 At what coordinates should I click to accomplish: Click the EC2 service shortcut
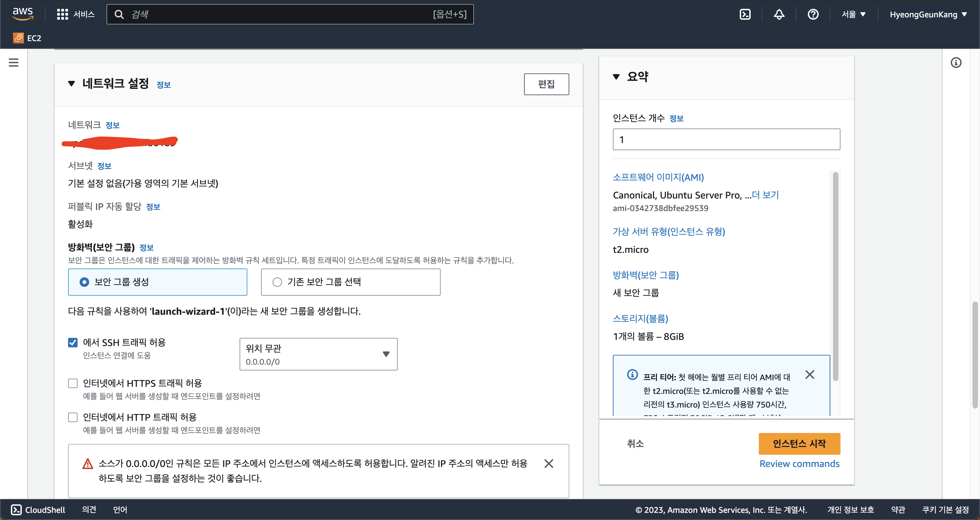27,38
